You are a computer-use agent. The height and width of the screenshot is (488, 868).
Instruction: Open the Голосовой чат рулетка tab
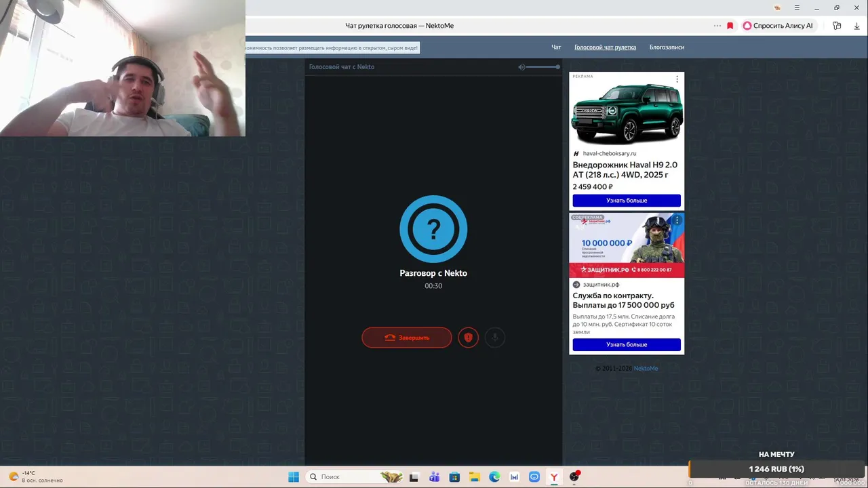pyautogui.click(x=605, y=47)
